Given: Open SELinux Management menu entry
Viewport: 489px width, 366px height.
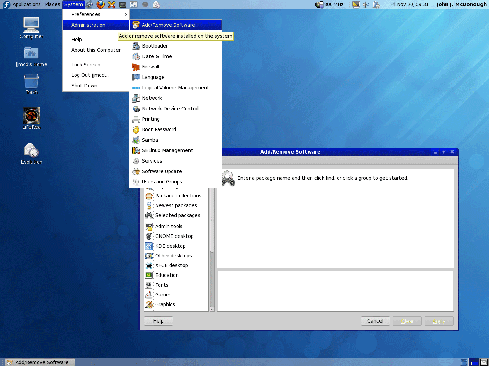Looking at the screenshot, I should point(175,150).
